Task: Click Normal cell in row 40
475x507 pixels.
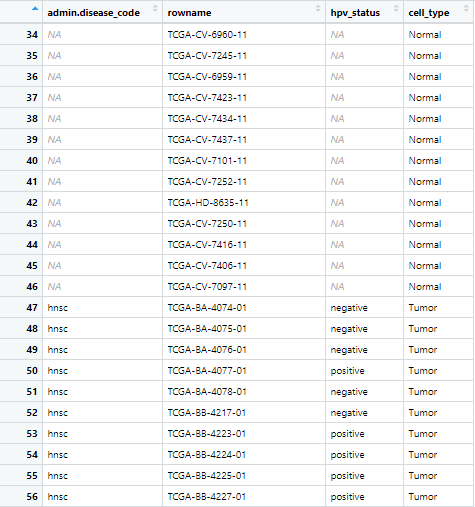Action: coord(425,161)
